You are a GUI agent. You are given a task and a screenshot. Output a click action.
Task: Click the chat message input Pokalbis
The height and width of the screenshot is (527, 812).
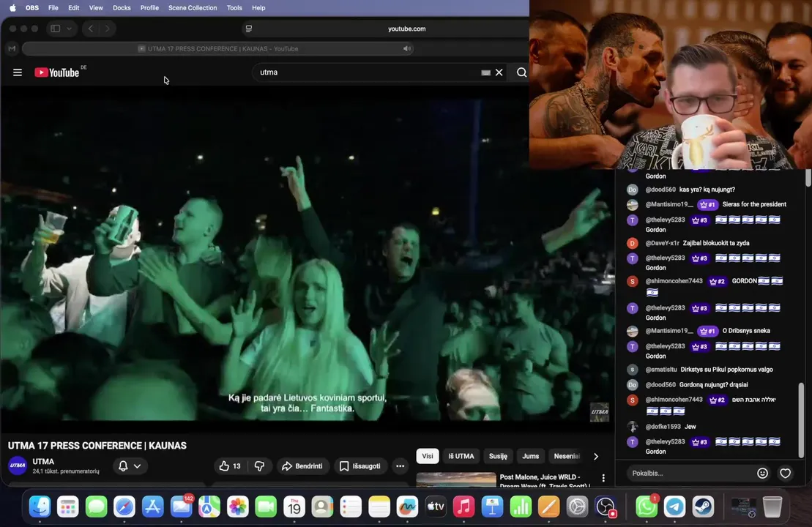691,473
